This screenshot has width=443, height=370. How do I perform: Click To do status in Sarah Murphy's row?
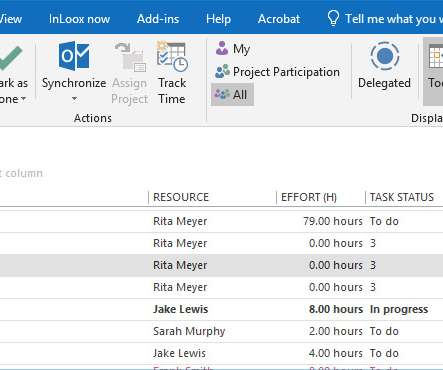[384, 331]
